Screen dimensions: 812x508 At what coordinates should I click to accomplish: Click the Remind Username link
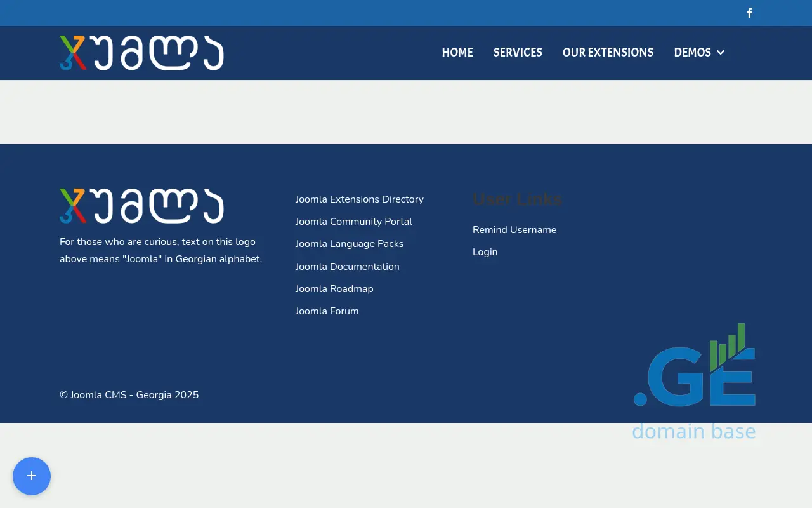(514, 230)
